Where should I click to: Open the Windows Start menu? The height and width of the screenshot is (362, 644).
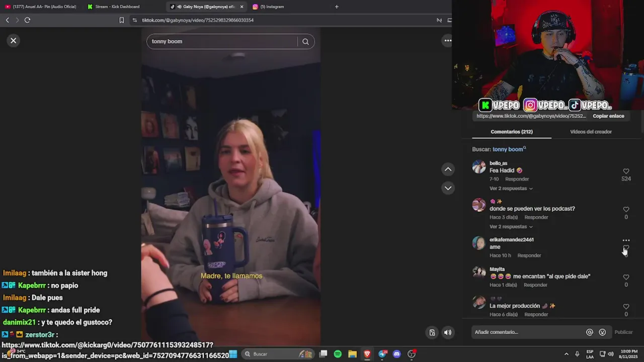click(233, 354)
